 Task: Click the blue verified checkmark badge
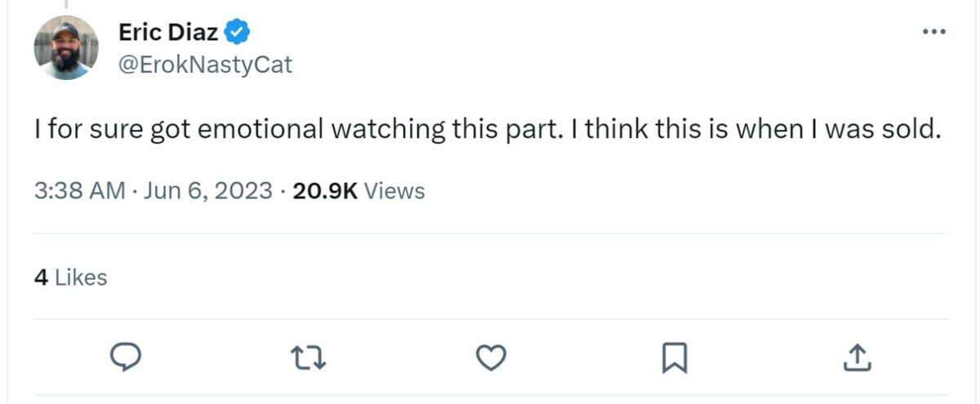(237, 33)
